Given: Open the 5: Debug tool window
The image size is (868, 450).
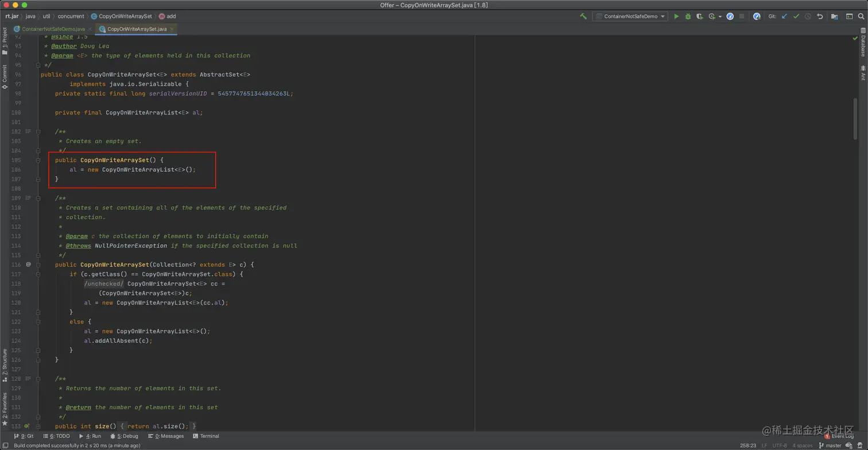Looking at the screenshot, I should click(x=123, y=436).
